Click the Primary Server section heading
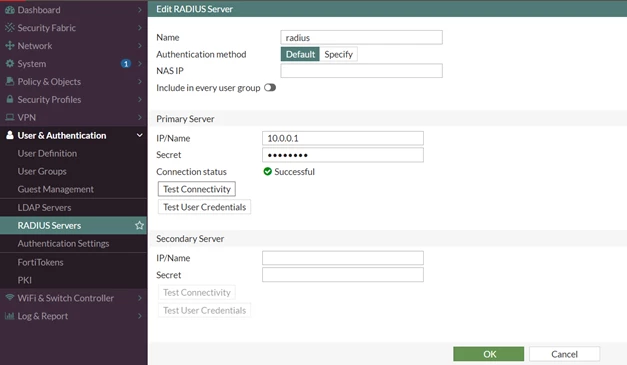627x365 pixels. pos(185,119)
